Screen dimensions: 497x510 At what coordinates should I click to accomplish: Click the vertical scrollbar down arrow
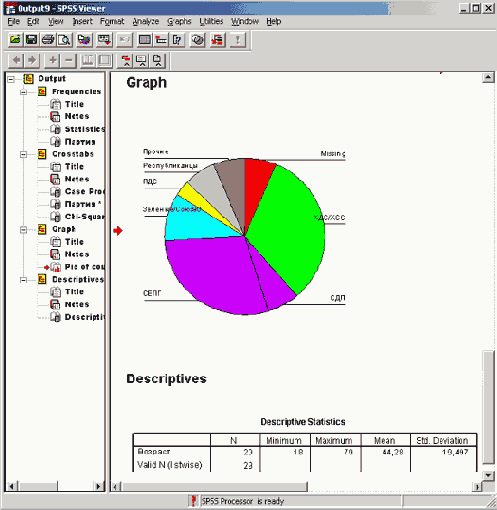click(488, 475)
